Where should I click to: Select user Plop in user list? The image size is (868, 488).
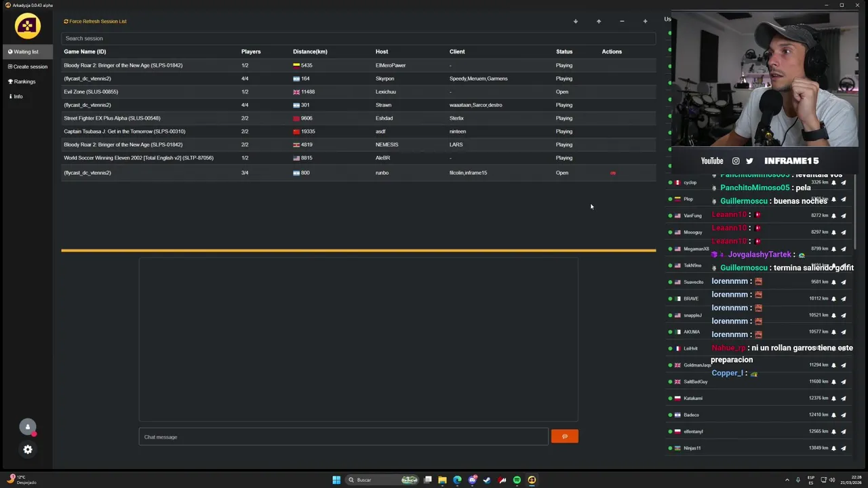(x=688, y=199)
